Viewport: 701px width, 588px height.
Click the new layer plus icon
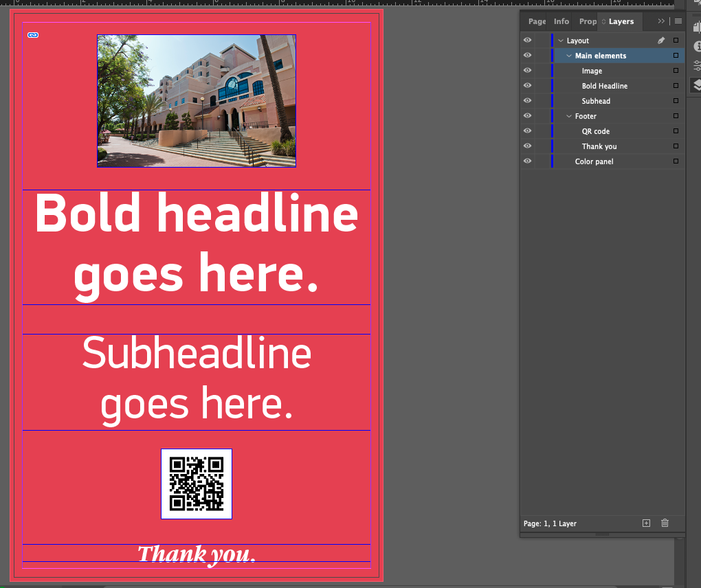pyautogui.click(x=646, y=523)
